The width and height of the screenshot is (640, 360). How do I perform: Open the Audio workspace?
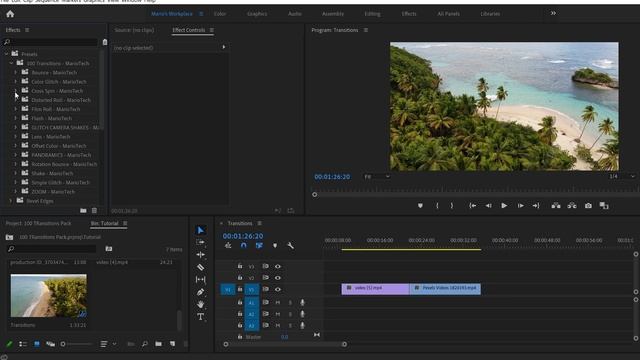coord(295,14)
